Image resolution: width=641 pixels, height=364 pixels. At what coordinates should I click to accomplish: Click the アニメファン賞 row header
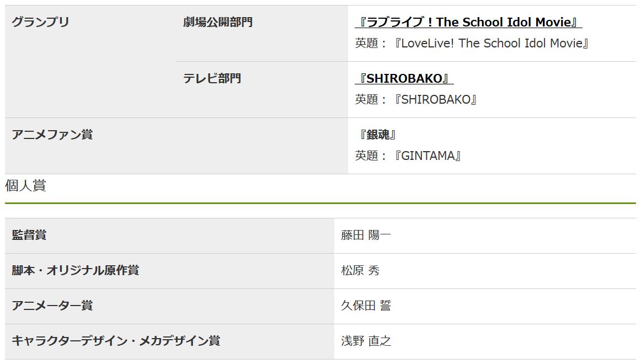pos(52,135)
